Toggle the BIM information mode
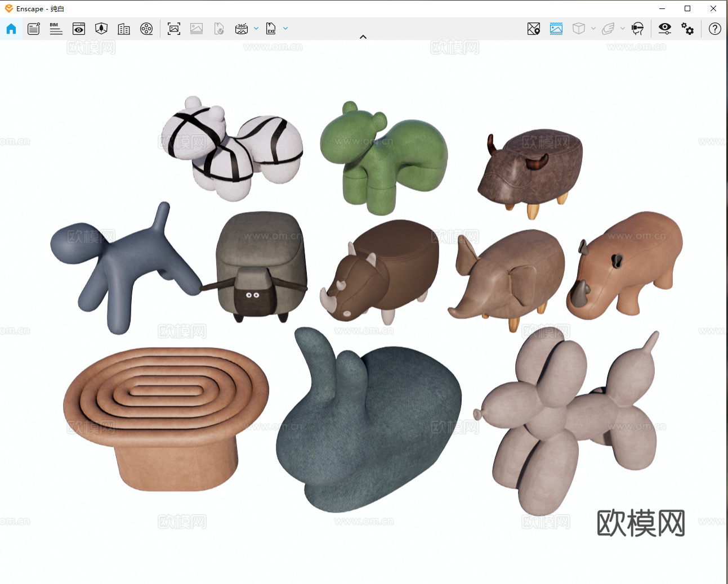This screenshot has width=728, height=584. 56,29
